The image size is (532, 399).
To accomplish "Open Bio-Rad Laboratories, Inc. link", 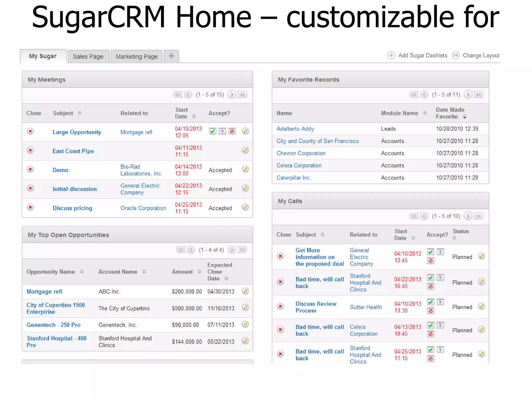I will [141, 170].
